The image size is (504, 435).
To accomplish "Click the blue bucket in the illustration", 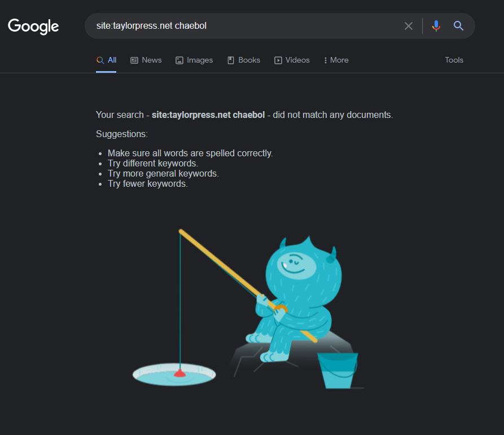I will [338, 371].
